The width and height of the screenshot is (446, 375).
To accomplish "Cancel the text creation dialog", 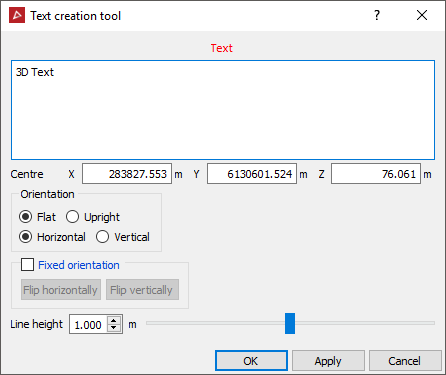I will (405, 361).
